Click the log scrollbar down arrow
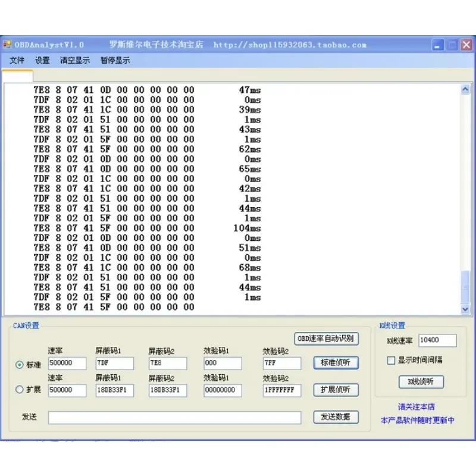This screenshot has height=476, width=476. [465, 309]
